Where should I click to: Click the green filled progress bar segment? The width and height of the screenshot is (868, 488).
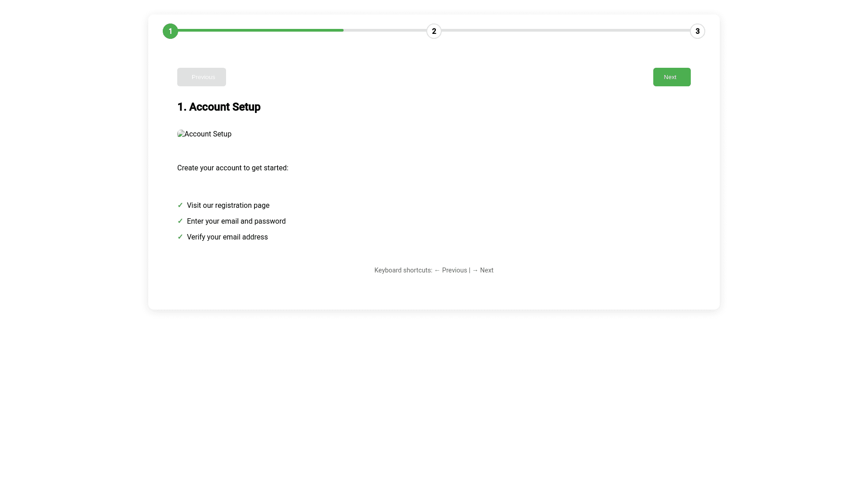click(x=260, y=30)
